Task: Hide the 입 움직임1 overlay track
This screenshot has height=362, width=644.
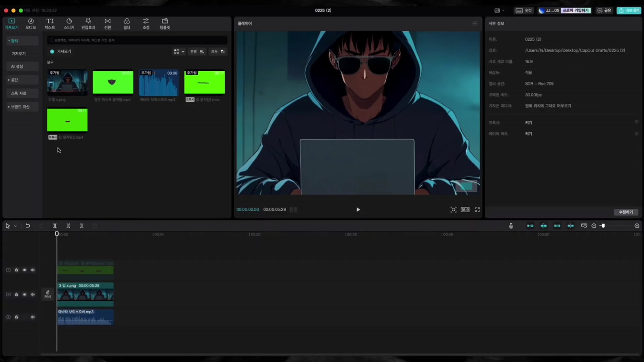Action: point(24,270)
